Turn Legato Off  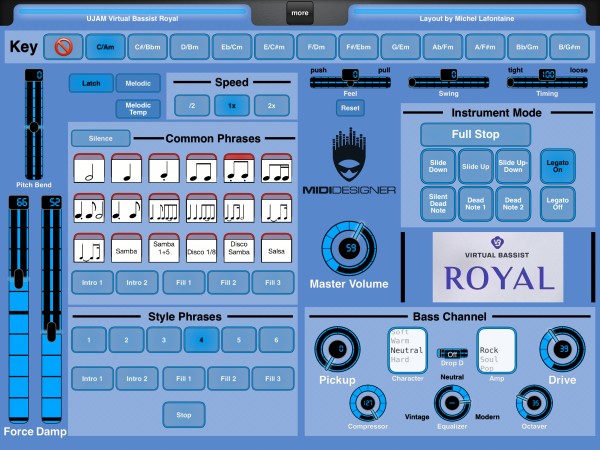point(558,204)
